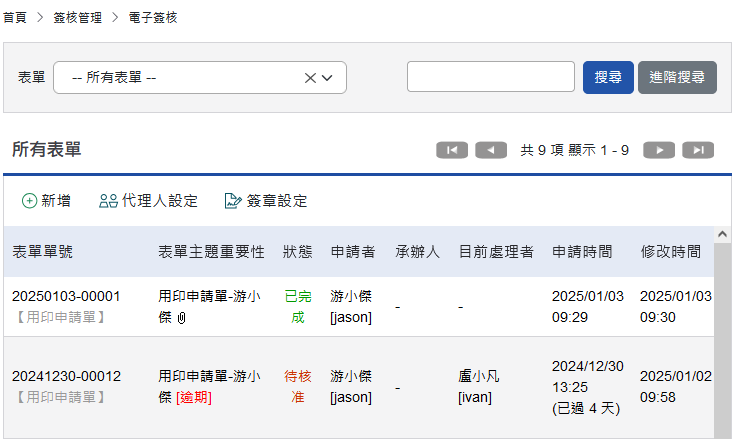The height and width of the screenshot is (439, 735).
Task: Click the 申請時間 column header
Action: pyautogui.click(x=582, y=252)
